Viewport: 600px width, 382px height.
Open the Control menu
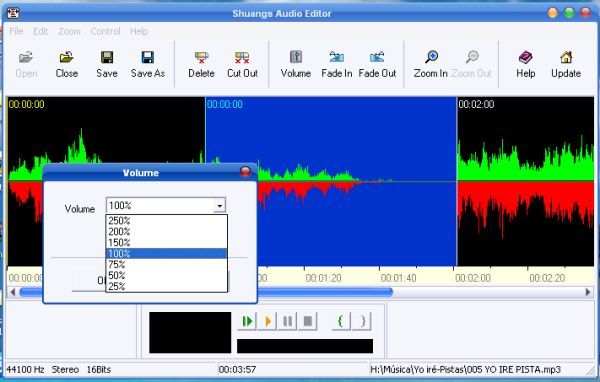(105, 31)
